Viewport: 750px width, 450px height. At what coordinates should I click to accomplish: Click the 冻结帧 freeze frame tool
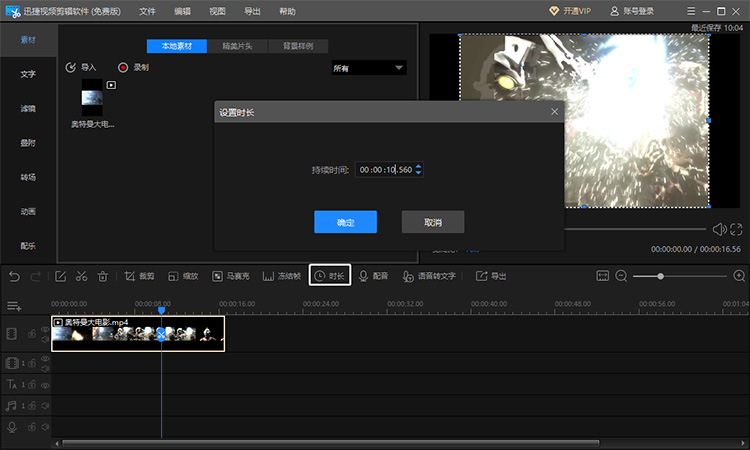[282, 276]
